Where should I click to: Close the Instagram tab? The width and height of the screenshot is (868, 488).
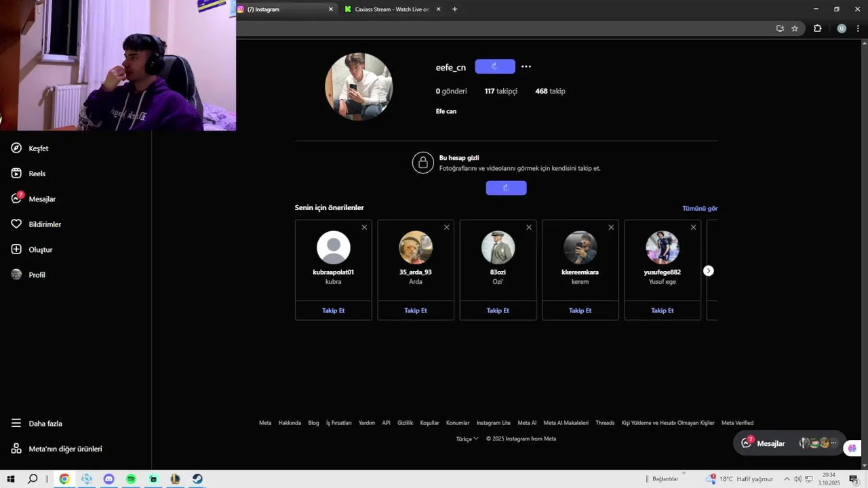tap(331, 9)
